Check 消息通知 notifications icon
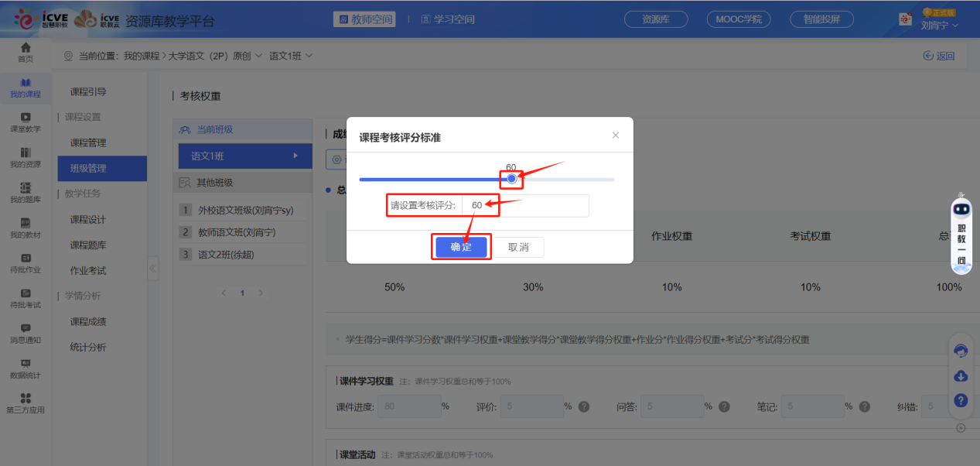This screenshot has width=980, height=466. point(26,334)
